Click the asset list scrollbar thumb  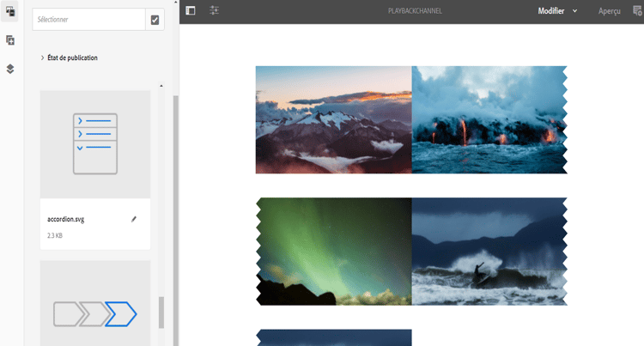(161, 313)
